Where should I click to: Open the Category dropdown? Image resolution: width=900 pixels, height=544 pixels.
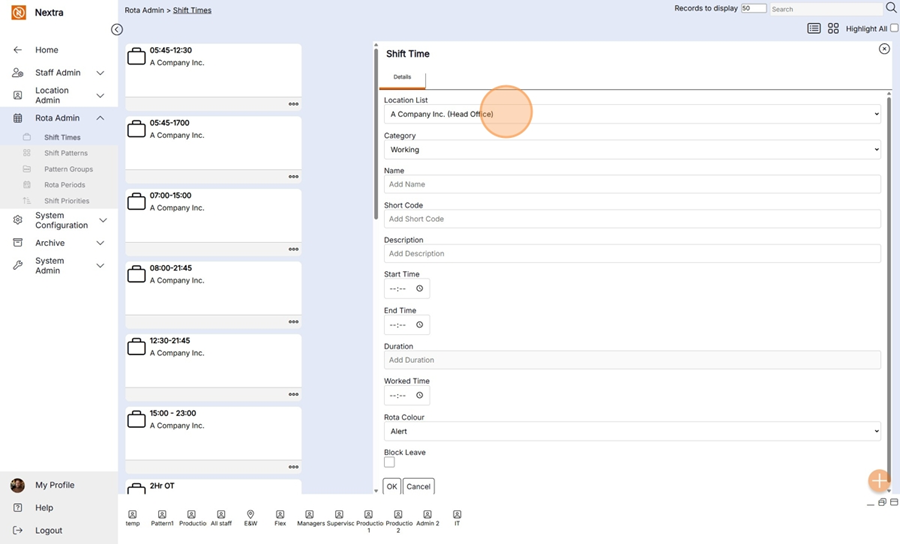point(632,150)
